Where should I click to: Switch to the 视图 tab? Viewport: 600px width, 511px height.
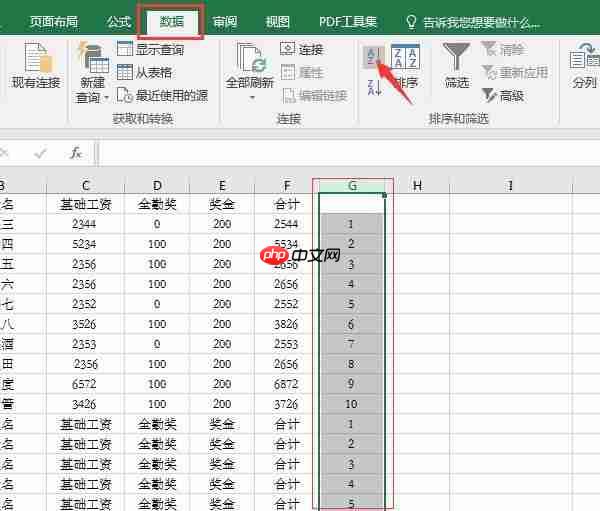pos(277,22)
